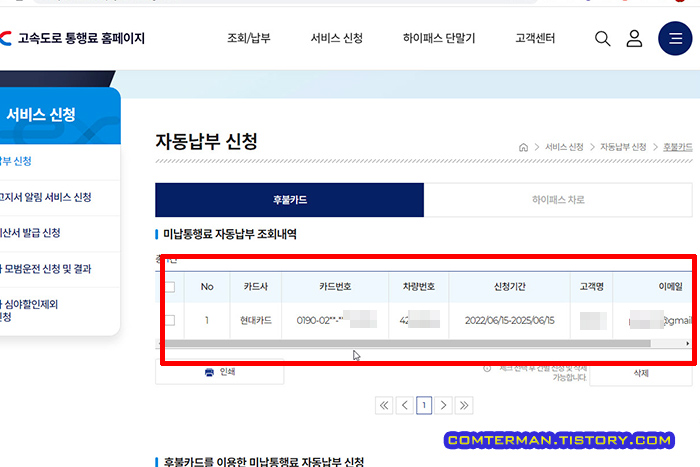
Task: Click the 고객명 column header
Action: [592, 287]
